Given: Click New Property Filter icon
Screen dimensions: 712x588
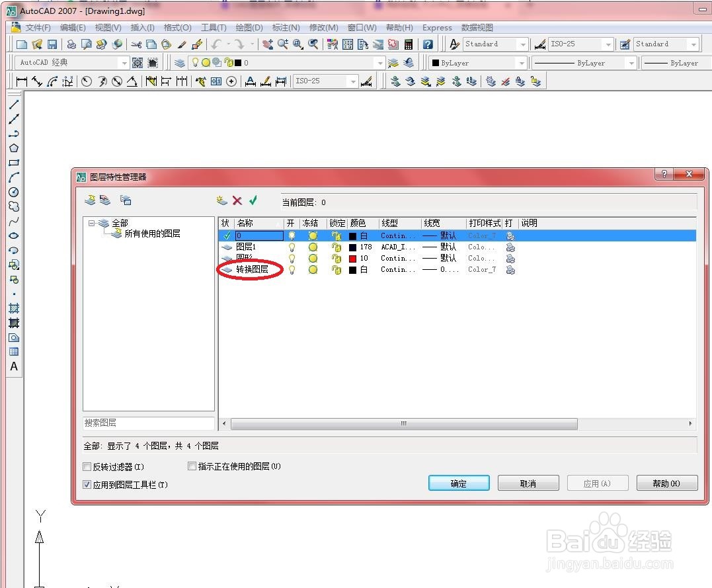Looking at the screenshot, I should click(90, 200).
